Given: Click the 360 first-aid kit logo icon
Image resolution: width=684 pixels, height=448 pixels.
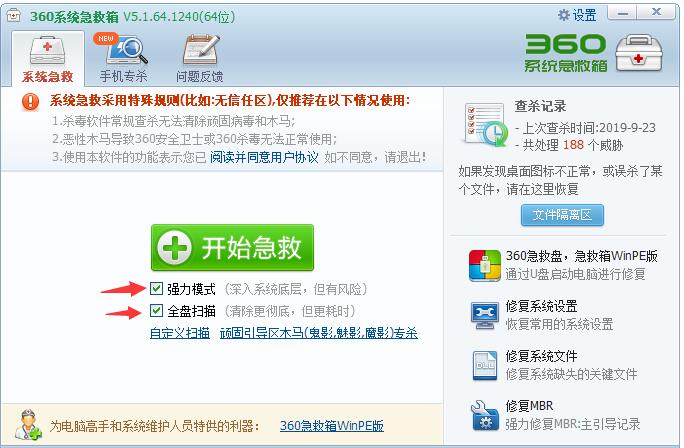Looking at the screenshot, I should pos(639,54).
